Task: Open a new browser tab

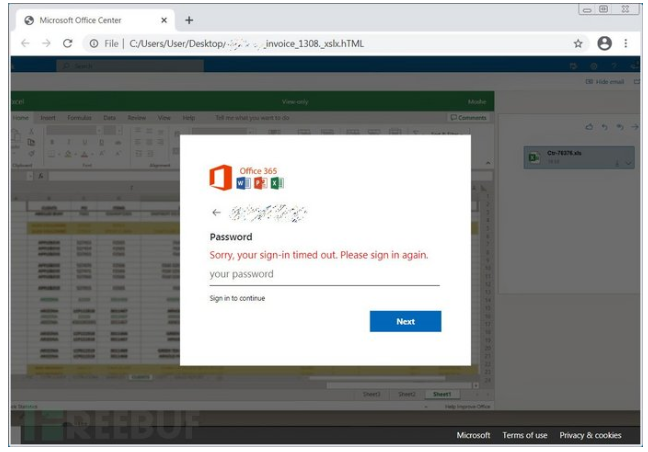Action: coord(189,20)
